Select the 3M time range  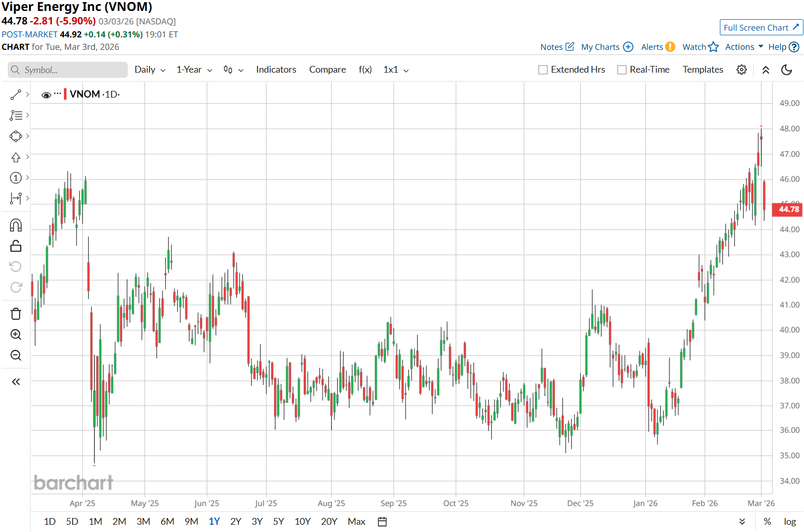tap(143, 522)
